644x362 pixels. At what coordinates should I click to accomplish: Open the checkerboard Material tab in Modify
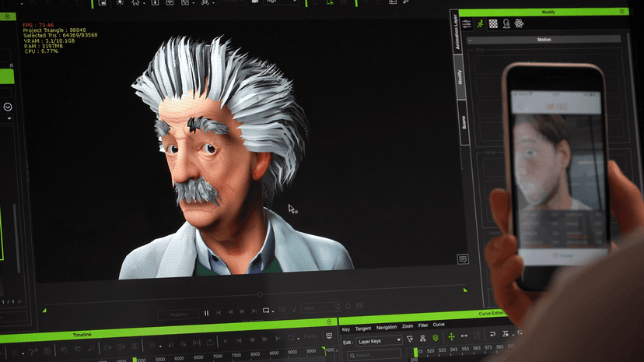pos(493,24)
